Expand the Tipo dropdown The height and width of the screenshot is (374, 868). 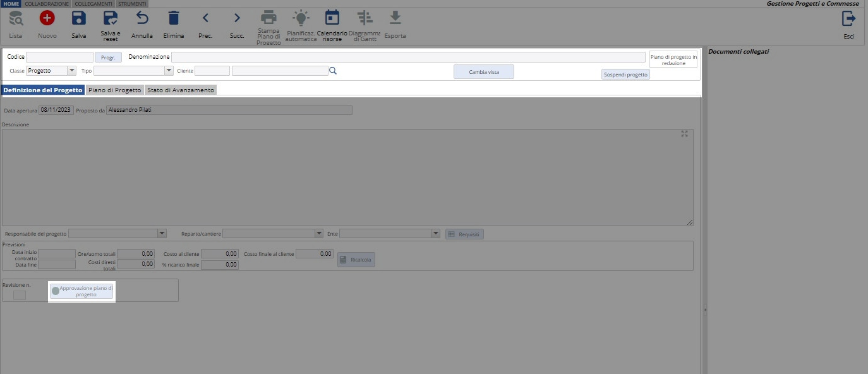(169, 71)
